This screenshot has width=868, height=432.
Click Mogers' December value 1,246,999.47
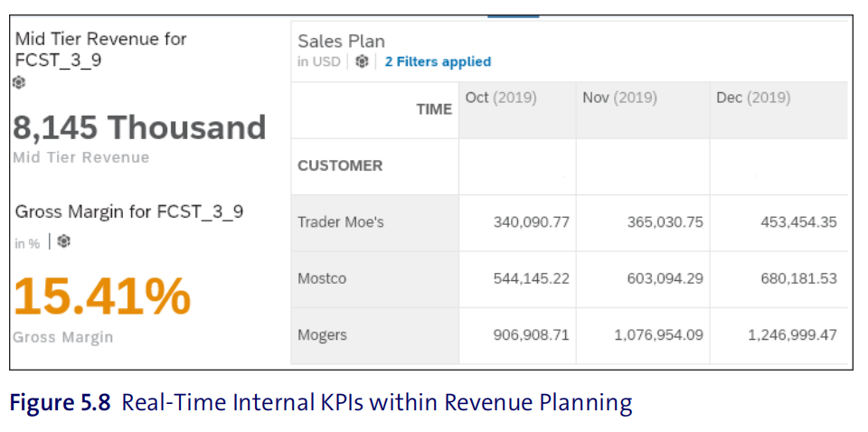point(792,335)
